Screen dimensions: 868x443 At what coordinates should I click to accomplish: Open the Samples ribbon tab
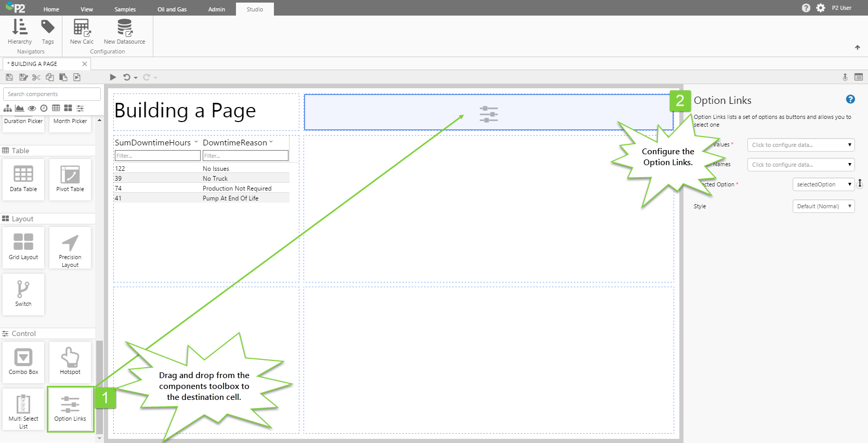point(125,9)
